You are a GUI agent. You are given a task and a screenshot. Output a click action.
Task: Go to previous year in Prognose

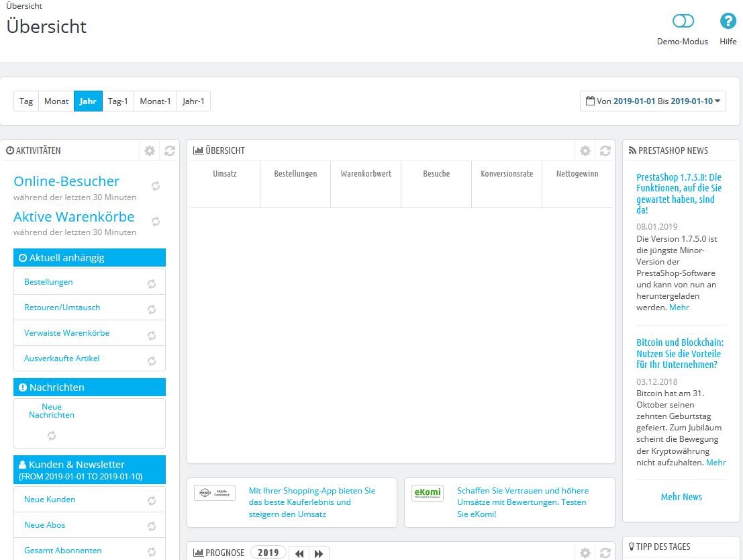[299, 553]
